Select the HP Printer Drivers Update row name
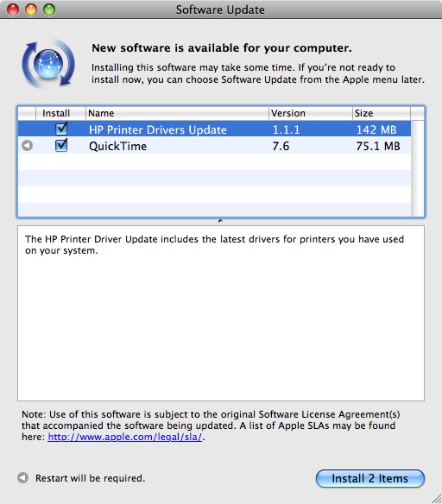The image size is (442, 504). [158, 129]
